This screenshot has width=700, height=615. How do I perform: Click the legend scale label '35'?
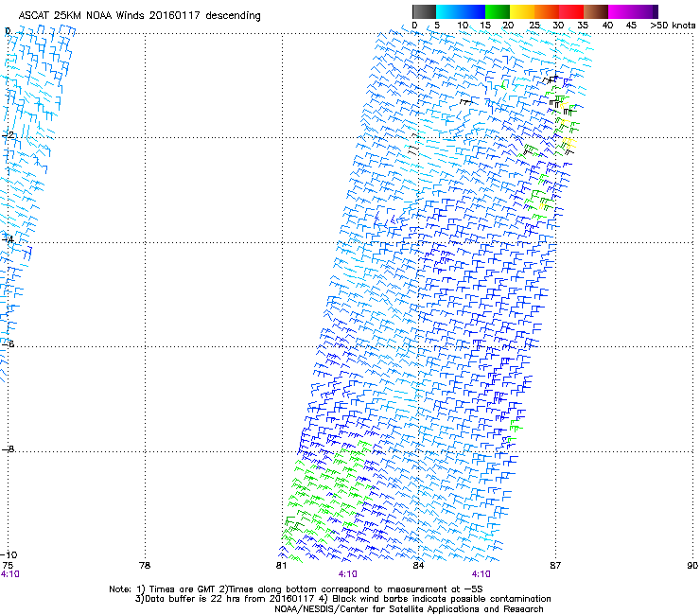[x=583, y=26]
